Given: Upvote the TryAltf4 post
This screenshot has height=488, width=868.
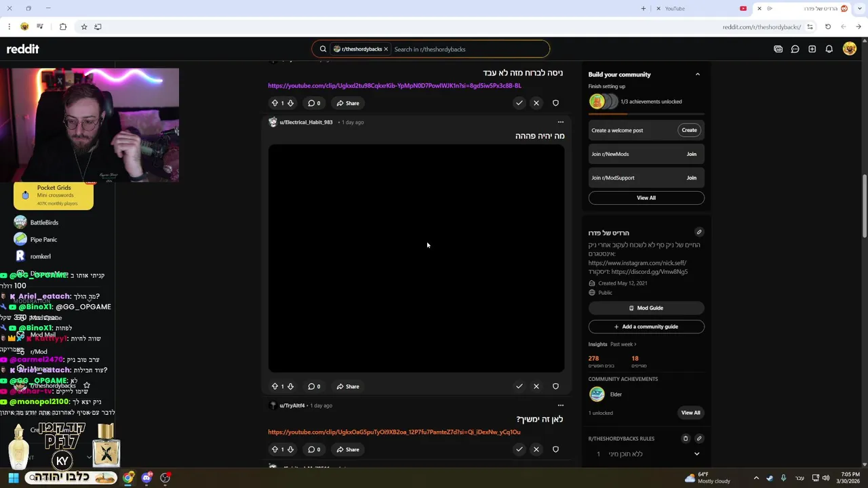Looking at the screenshot, I should tap(275, 449).
